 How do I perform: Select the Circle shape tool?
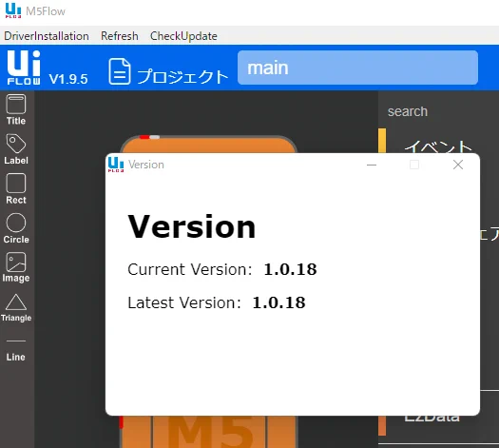(16, 228)
